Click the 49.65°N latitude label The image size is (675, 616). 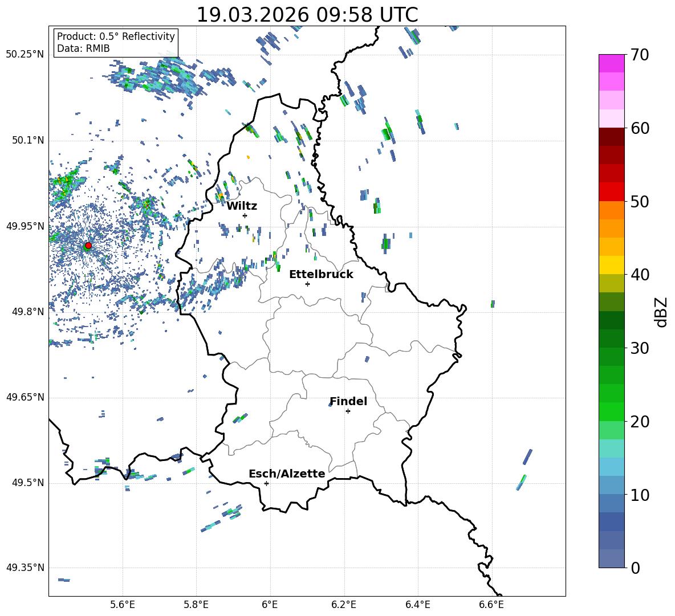[x=25, y=397]
